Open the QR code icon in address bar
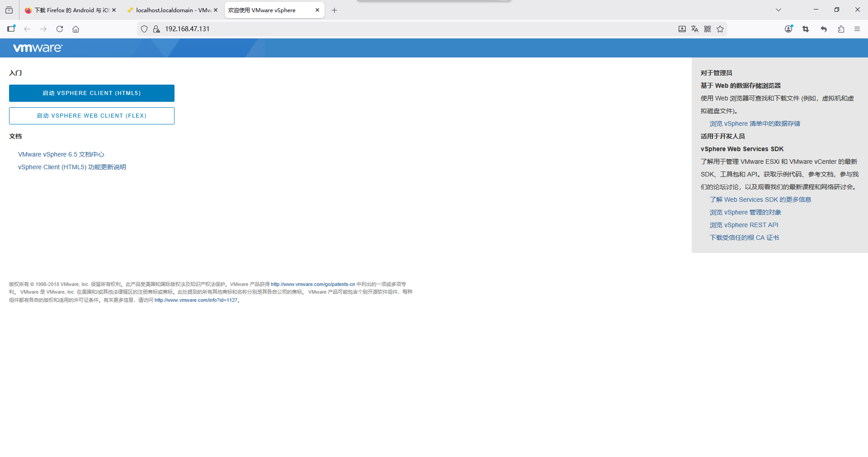The height and width of the screenshot is (457, 868). [x=708, y=29]
